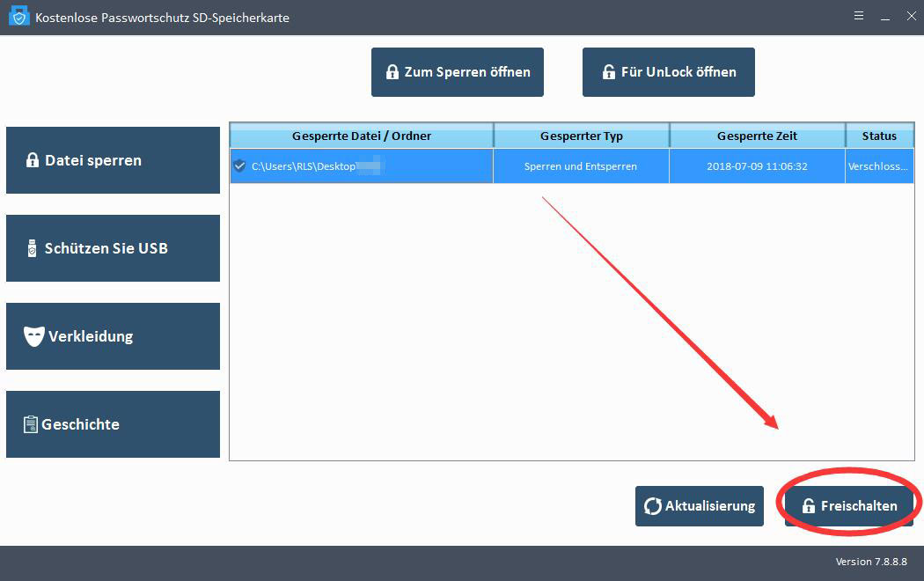
Task: Click the USB drive icon in sidebar
Action: [33, 248]
